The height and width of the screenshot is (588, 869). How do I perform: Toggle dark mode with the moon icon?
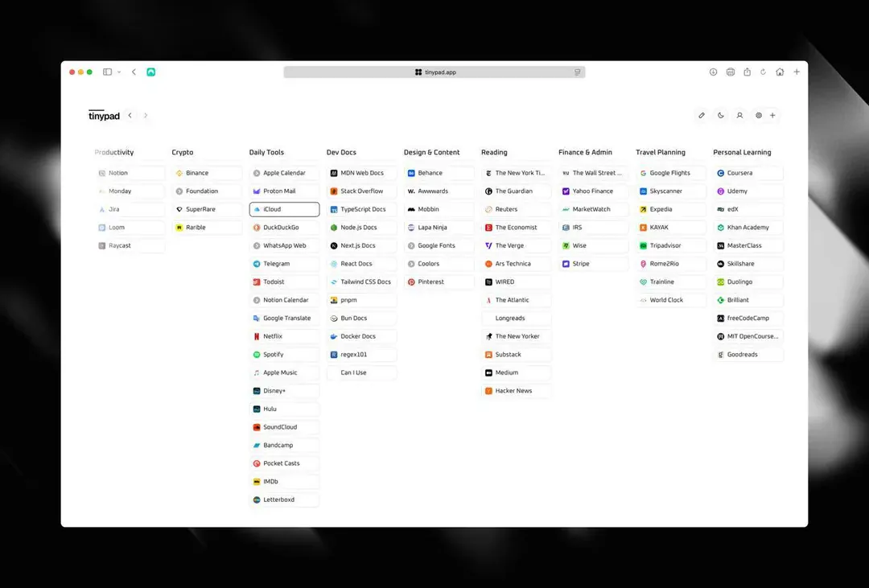pyautogui.click(x=720, y=115)
